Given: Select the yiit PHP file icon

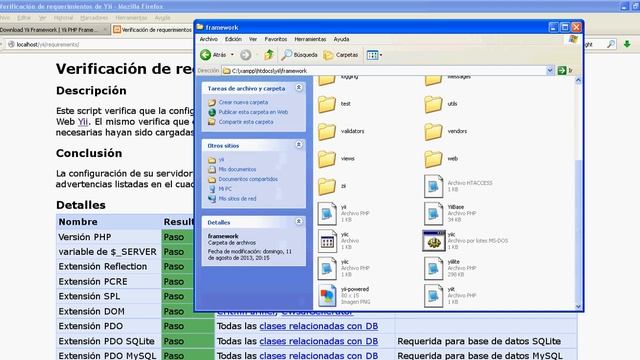Looking at the screenshot, I should point(433,296).
